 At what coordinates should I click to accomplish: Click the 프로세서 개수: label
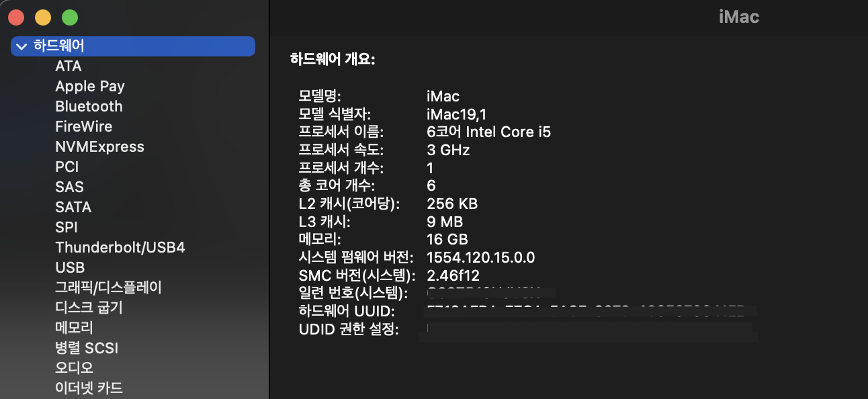click(x=341, y=168)
